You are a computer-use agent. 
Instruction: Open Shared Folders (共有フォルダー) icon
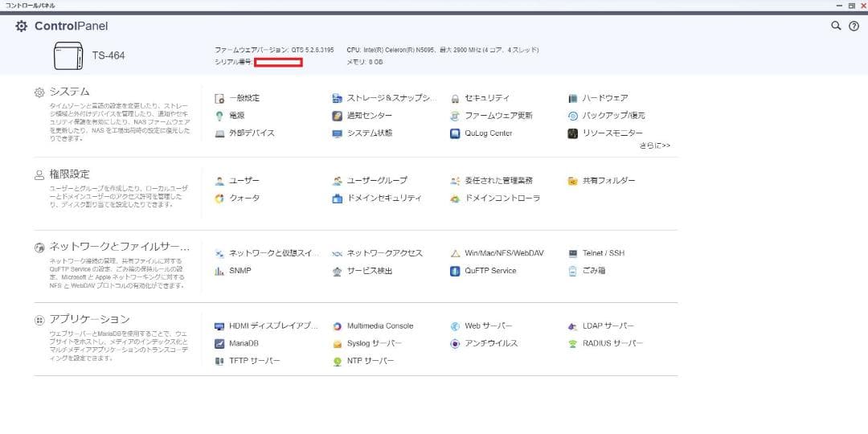tap(573, 181)
